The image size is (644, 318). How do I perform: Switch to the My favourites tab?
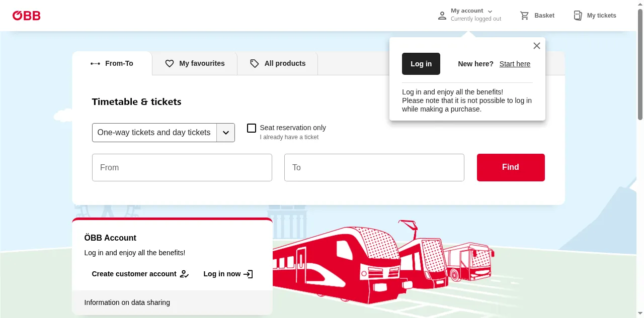(195, 63)
